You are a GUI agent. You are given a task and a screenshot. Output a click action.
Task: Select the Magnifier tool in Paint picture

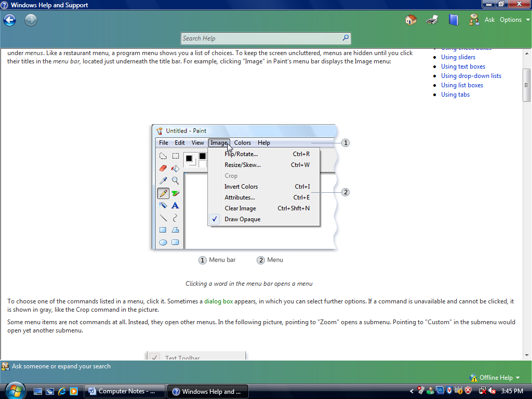(176, 180)
